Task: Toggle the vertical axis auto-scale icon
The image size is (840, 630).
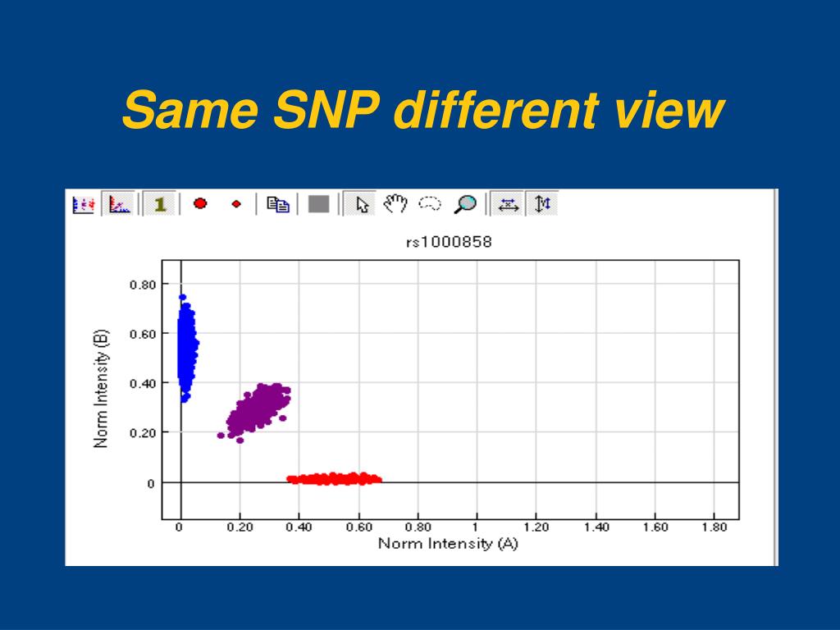Action: tap(542, 204)
